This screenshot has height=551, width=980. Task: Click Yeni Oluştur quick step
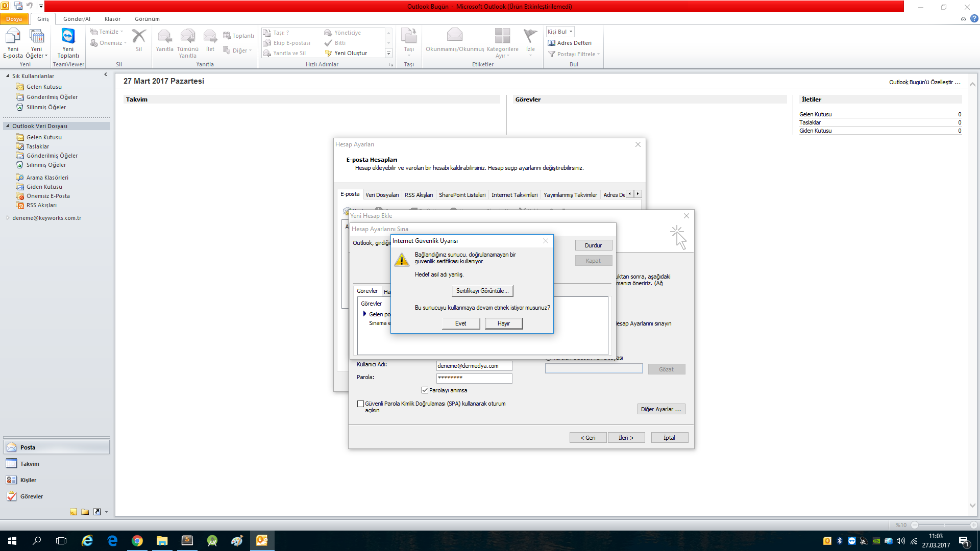click(346, 53)
